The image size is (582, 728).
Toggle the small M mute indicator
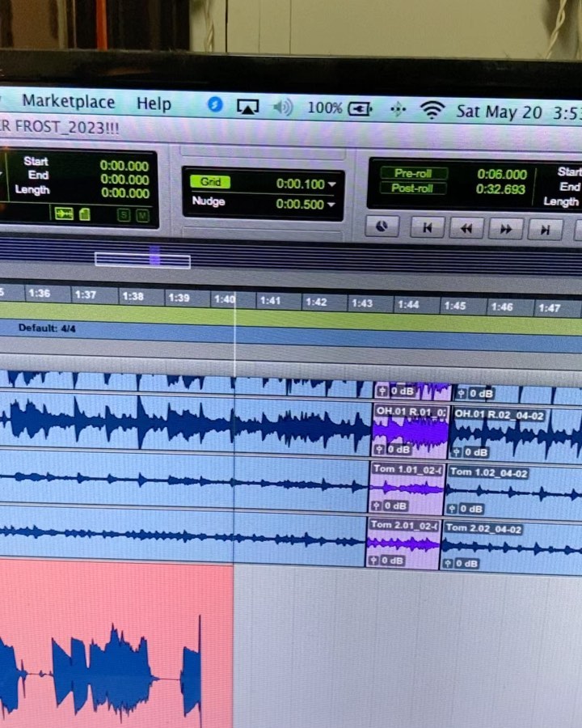click(x=142, y=215)
